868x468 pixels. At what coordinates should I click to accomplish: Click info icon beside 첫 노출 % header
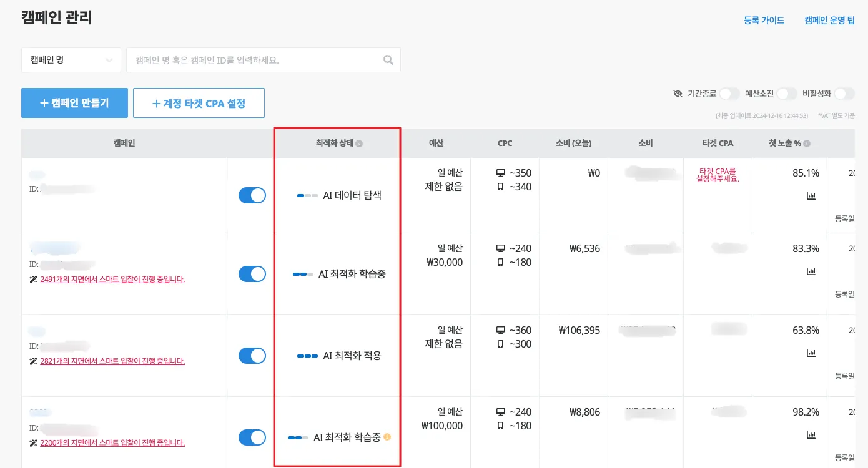coord(807,144)
